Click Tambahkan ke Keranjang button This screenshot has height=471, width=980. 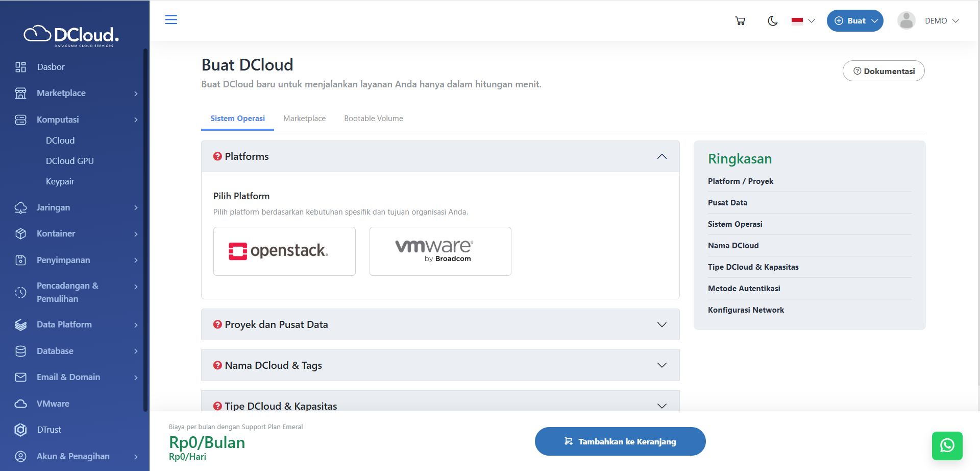pos(620,441)
